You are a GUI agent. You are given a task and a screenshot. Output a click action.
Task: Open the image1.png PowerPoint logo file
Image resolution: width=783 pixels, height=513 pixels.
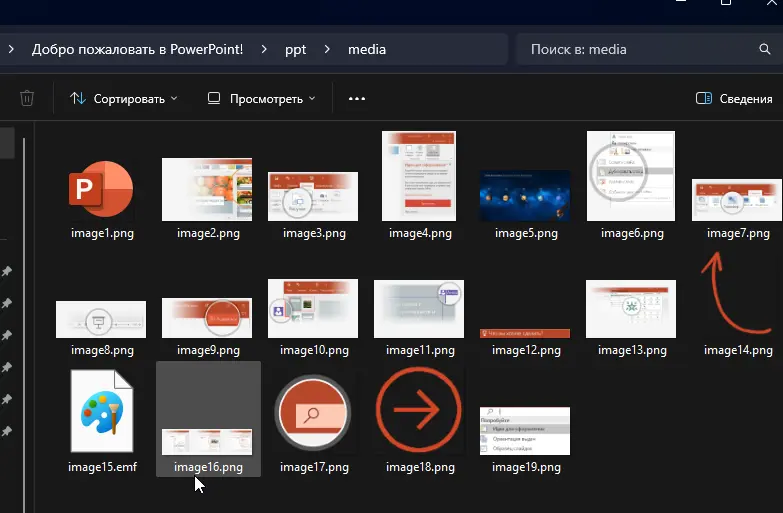(x=100, y=189)
